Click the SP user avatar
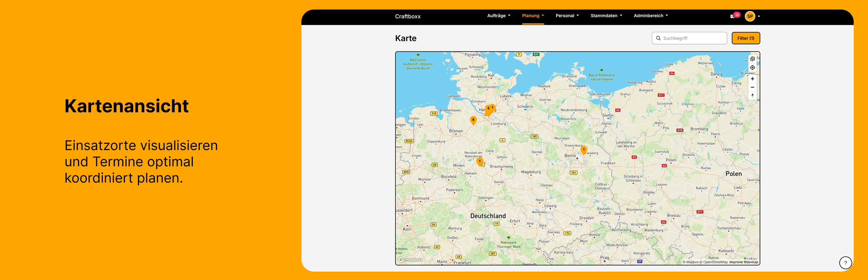This screenshot has height=280, width=868. point(750,16)
